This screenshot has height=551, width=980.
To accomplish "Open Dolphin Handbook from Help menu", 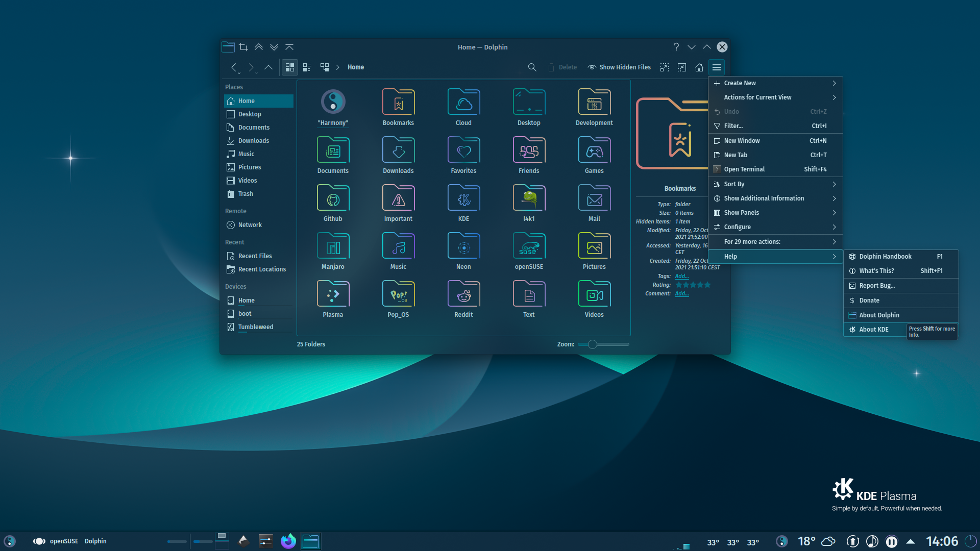I will point(900,257).
